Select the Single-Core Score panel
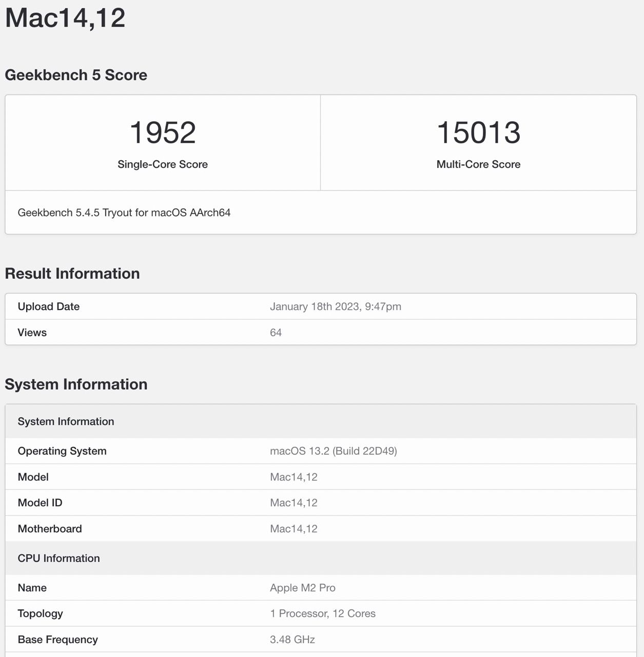Viewport: 644px width, 657px height. click(162, 142)
